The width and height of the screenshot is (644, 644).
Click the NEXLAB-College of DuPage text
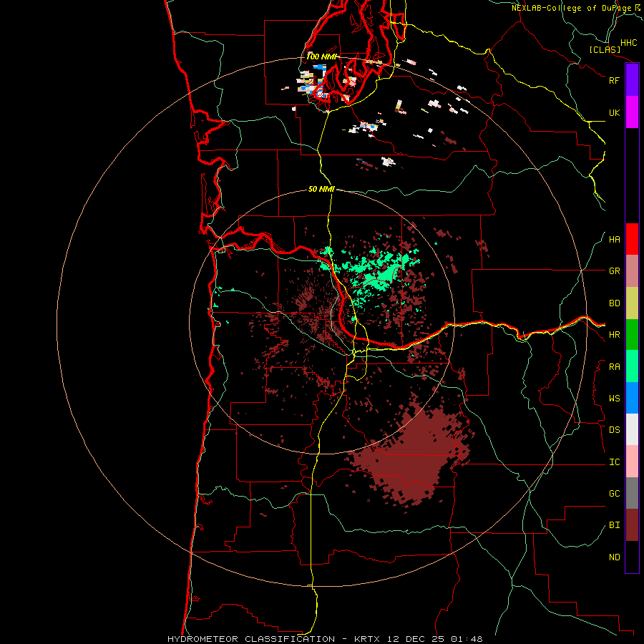click(571, 8)
